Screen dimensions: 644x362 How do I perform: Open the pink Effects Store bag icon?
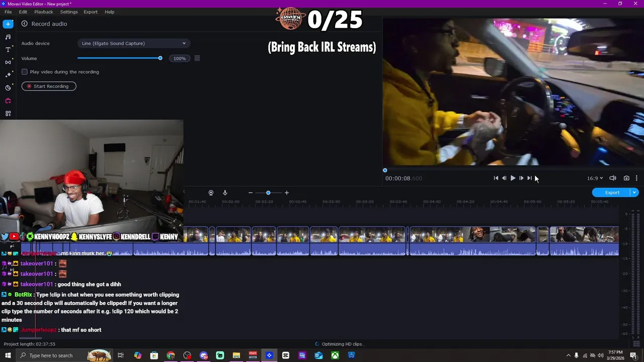[8, 101]
